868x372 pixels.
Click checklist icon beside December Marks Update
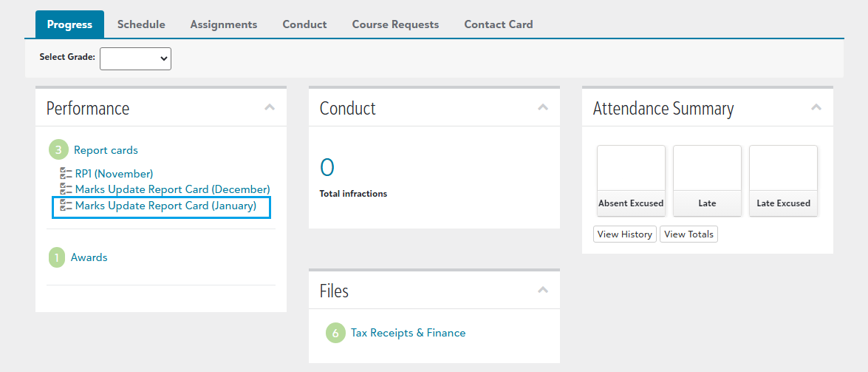66,189
